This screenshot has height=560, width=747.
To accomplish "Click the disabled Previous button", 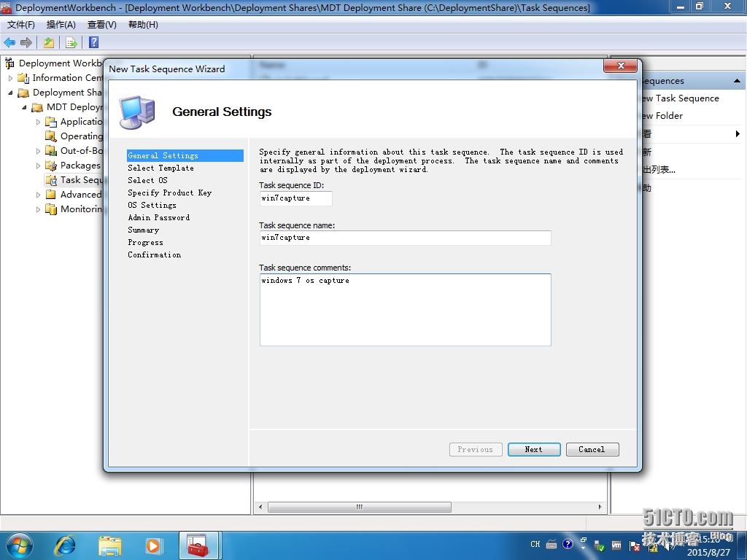I will (x=476, y=449).
